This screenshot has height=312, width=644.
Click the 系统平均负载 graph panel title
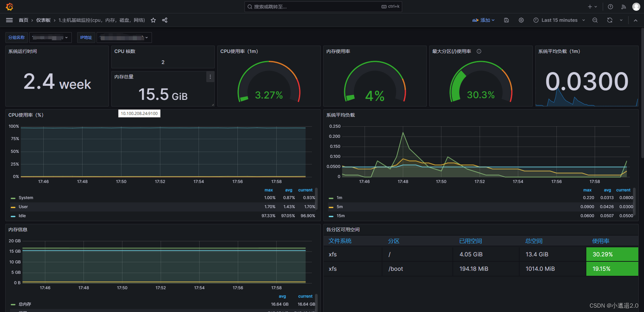point(340,115)
